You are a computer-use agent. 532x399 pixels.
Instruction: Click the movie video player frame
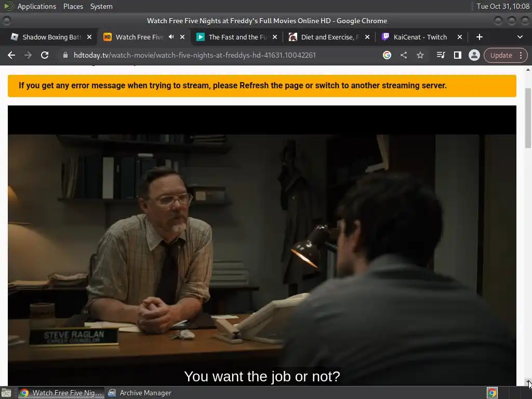coord(262,245)
